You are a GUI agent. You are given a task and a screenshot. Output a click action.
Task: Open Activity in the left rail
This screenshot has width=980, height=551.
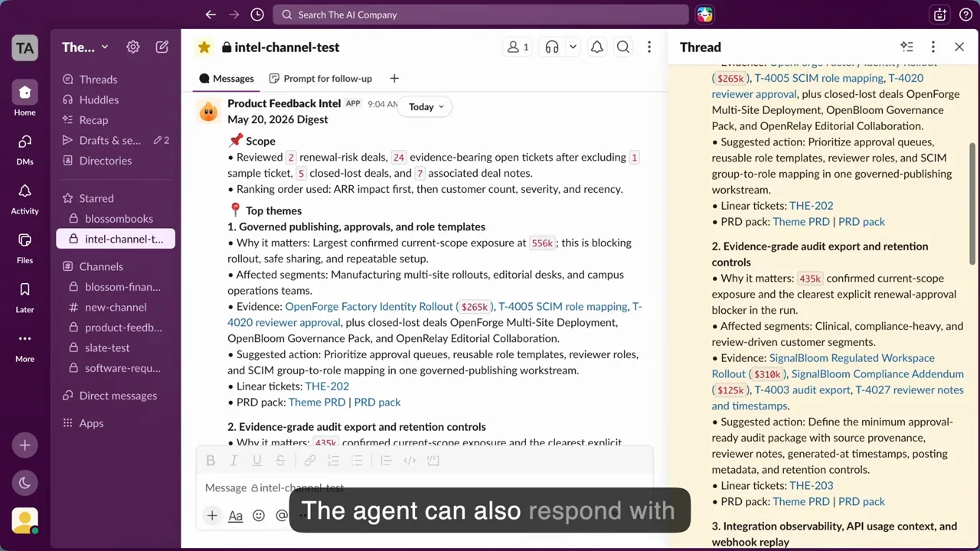(24, 198)
